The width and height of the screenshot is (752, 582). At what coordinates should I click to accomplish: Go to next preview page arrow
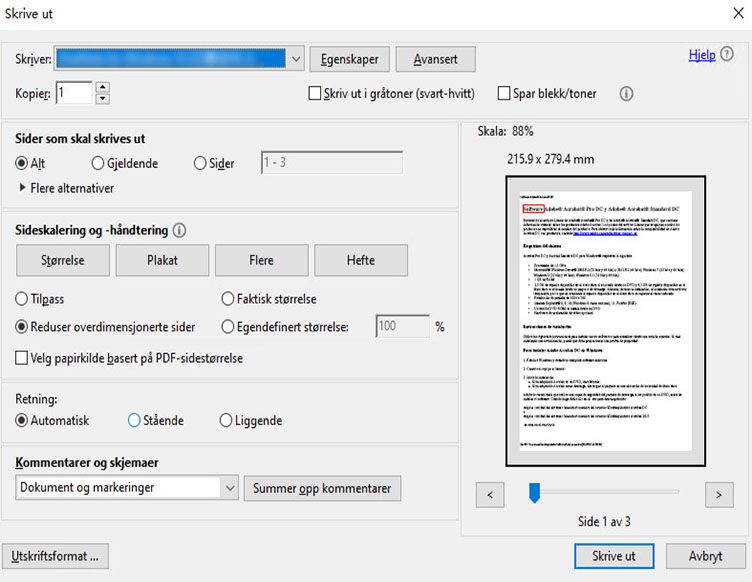pos(719,495)
